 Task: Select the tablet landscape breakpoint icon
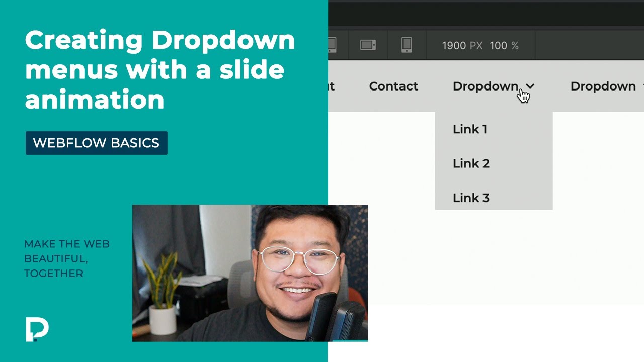point(368,45)
